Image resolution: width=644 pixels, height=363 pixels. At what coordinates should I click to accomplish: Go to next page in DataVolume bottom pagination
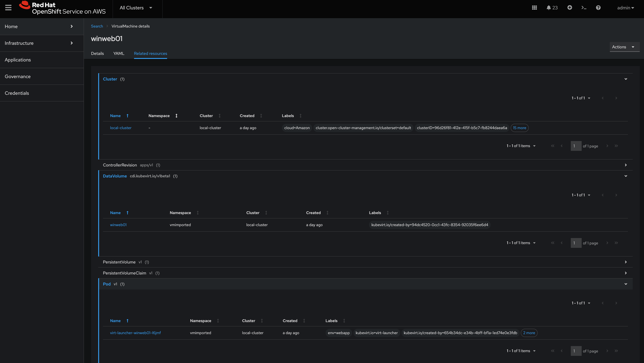(x=607, y=243)
